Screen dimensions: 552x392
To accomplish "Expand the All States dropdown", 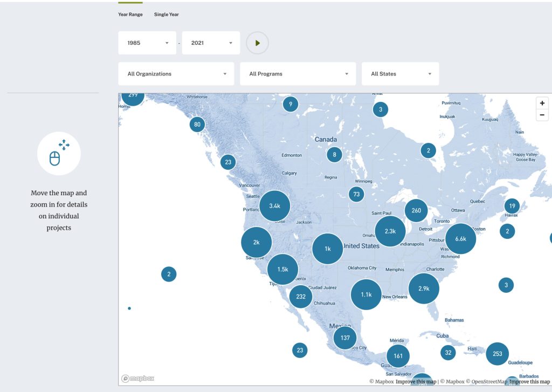I will tap(401, 73).
